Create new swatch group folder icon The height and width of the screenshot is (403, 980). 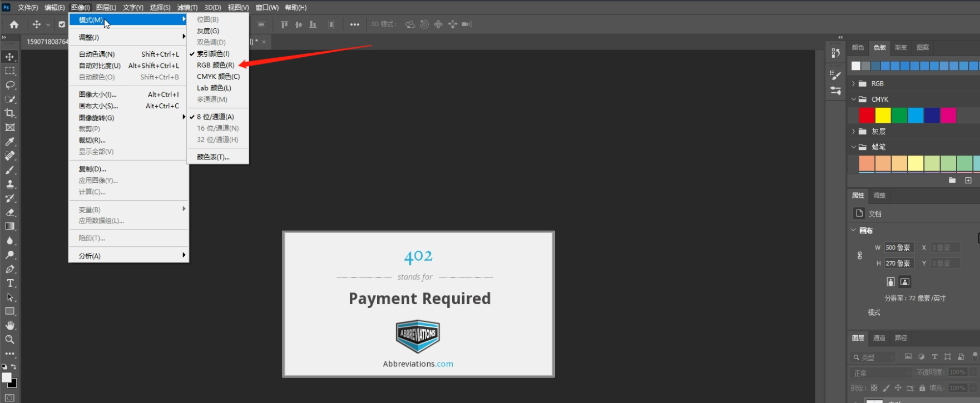tap(952, 181)
